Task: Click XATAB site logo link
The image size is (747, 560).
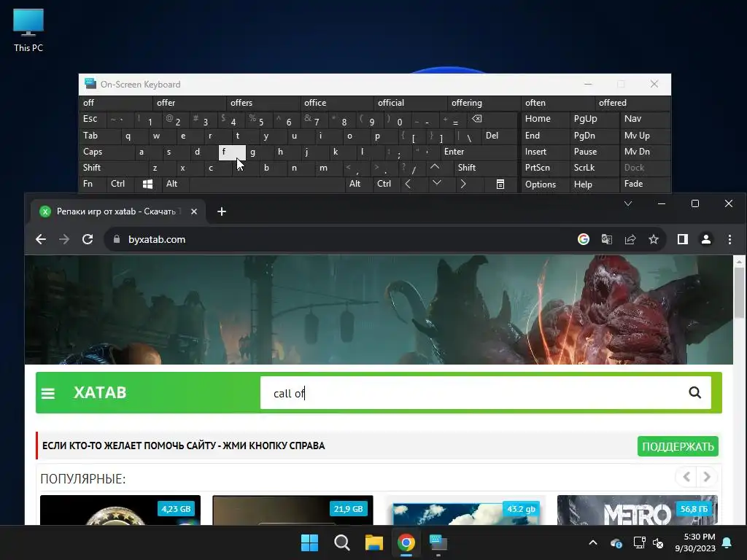Action: pyautogui.click(x=100, y=392)
